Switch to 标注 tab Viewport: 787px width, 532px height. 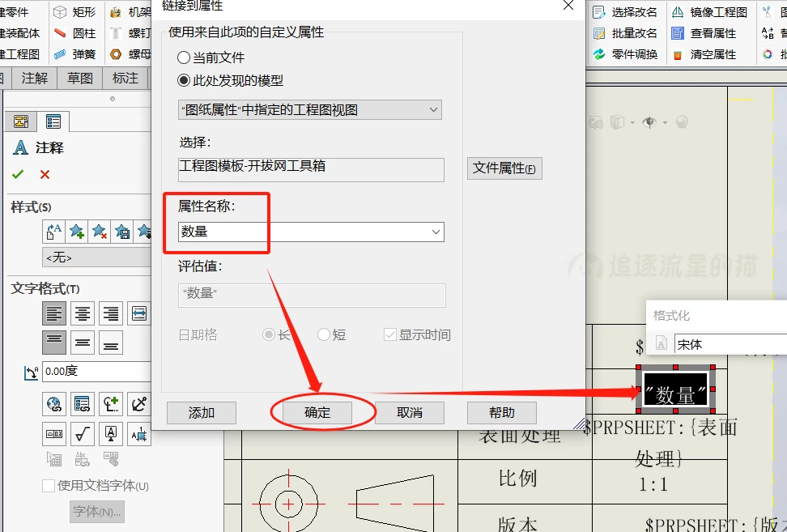(x=125, y=79)
